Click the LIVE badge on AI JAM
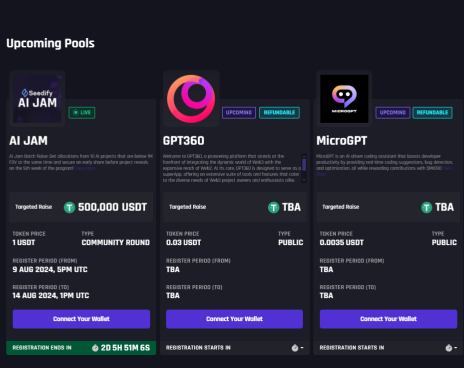The width and height of the screenshot is (464, 368). click(82, 113)
